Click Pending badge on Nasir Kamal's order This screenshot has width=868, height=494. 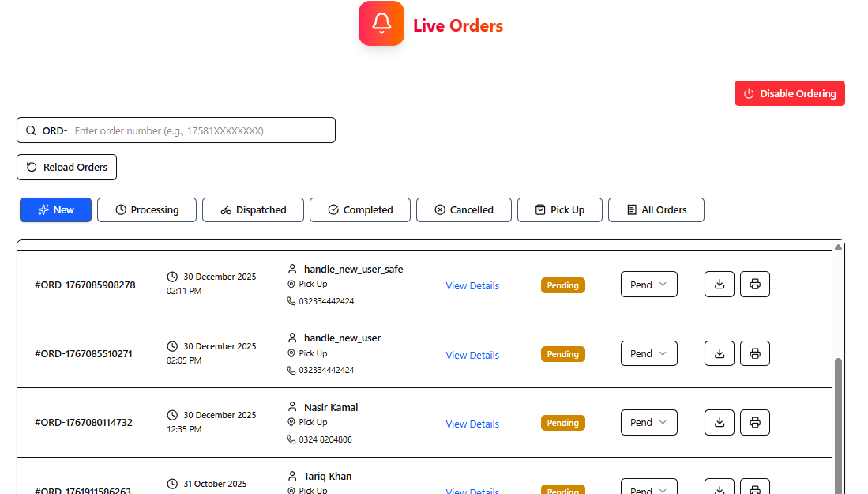tap(563, 423)
